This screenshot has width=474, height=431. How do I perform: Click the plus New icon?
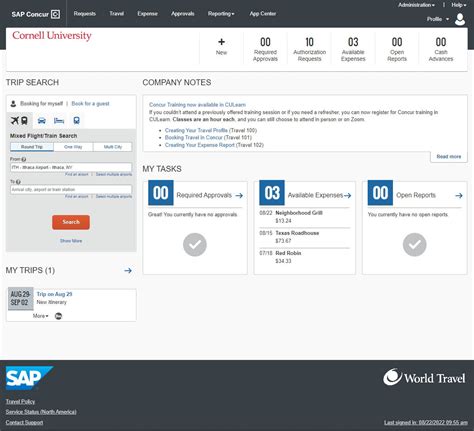pyautogui.click(x=221, y=42)
